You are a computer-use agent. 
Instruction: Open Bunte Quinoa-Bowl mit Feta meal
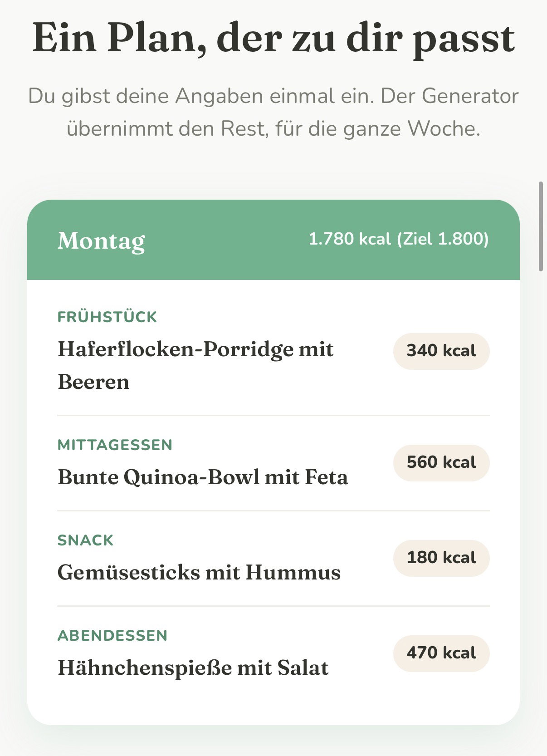tap(203, 477)
